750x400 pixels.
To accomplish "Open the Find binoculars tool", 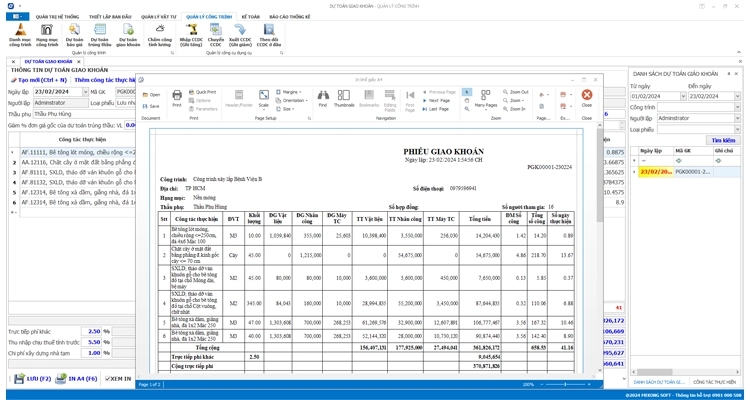I will tap(322, 97).
